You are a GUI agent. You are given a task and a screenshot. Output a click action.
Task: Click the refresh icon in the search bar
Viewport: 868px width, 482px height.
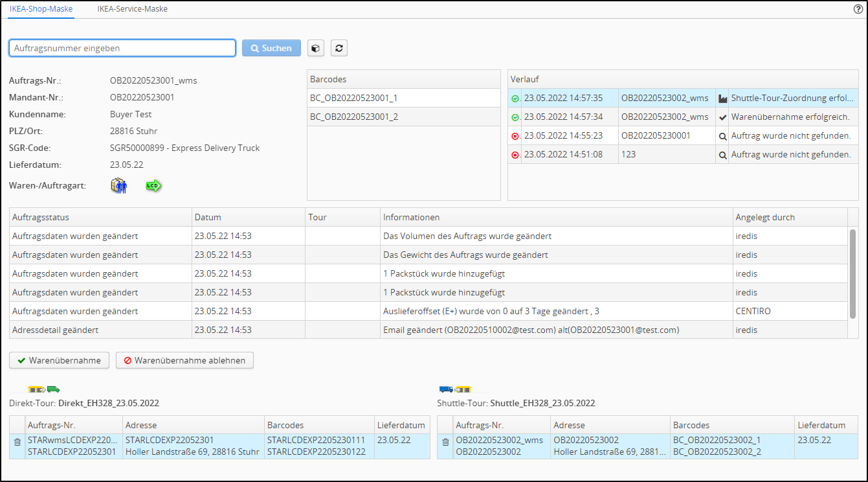pos(339,48)
